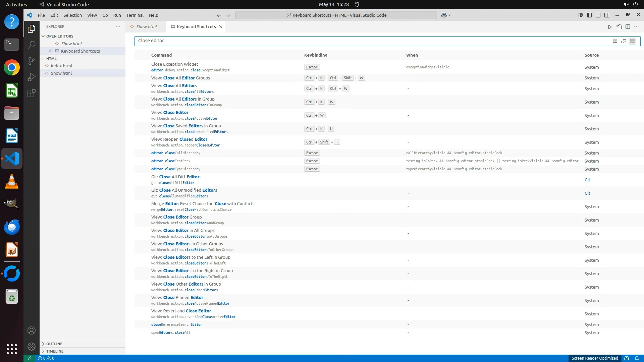Image resolution: width=644 pixels, height=362 pixels.
Task: Click the Split Editor Right icon
Action: (x=628, y=27)
